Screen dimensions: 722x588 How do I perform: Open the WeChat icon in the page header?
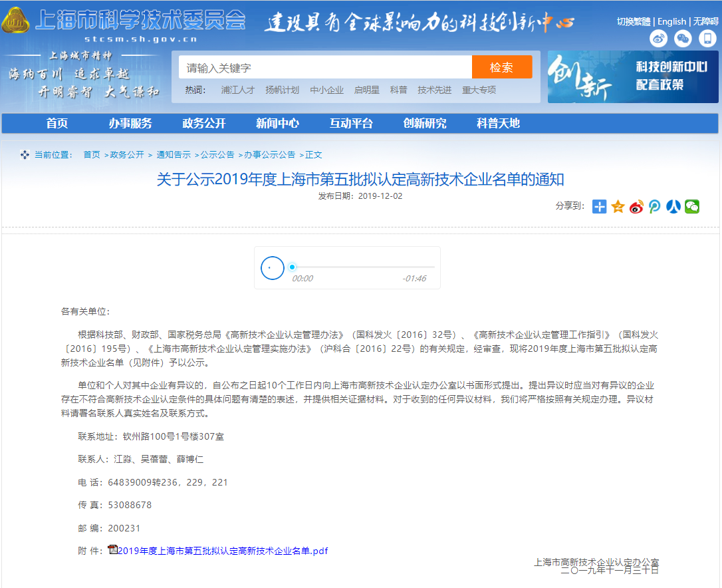point(682,39)
